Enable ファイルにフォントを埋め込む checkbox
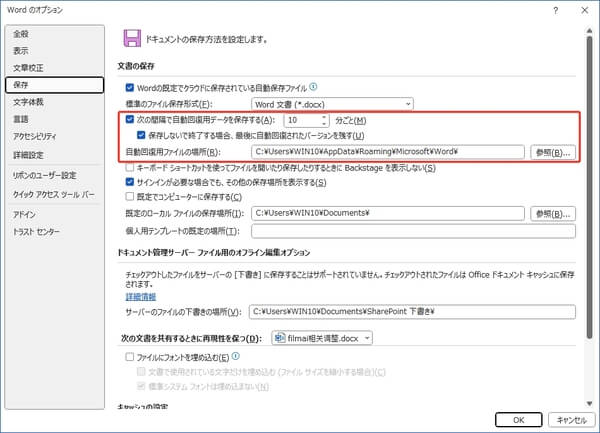 tap(130, 357)
